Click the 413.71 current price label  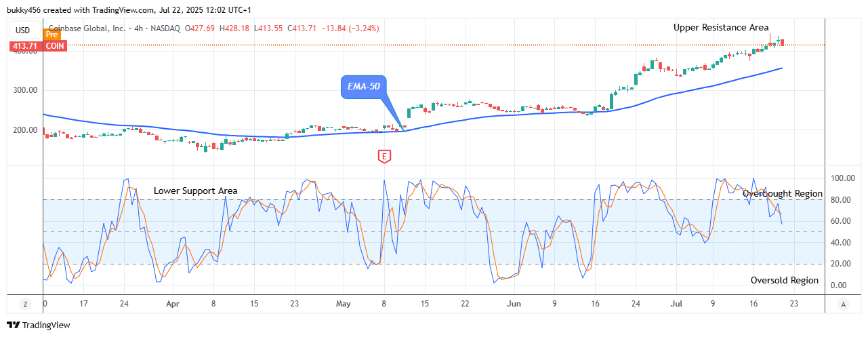pos(25,46)
